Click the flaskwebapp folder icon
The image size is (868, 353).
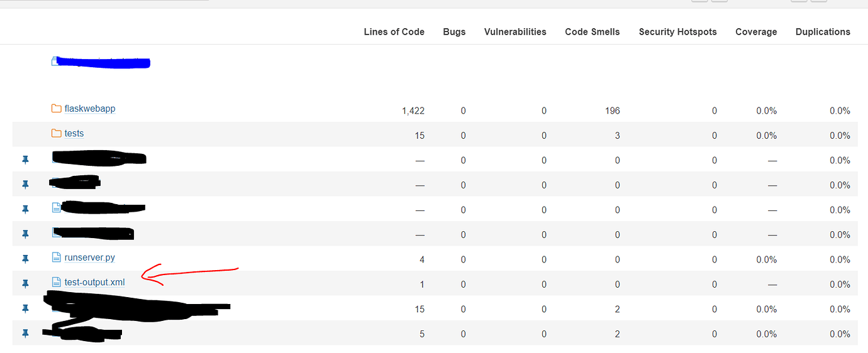coord(57,109)
